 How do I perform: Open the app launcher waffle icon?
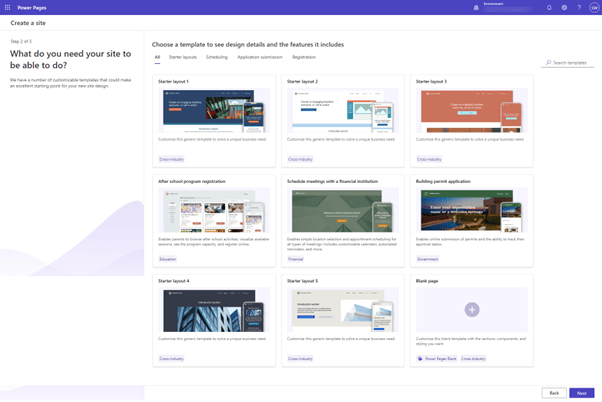7,7
